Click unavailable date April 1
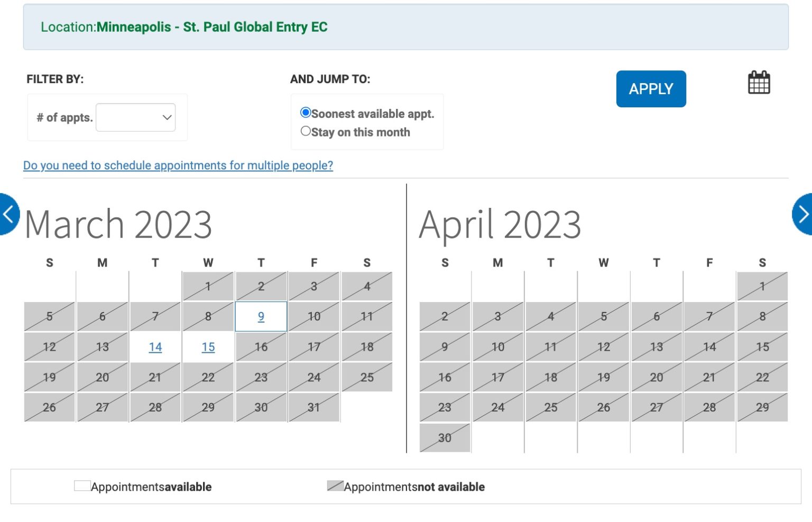Screen dimensions: 812x522 [x=762, y=286]
